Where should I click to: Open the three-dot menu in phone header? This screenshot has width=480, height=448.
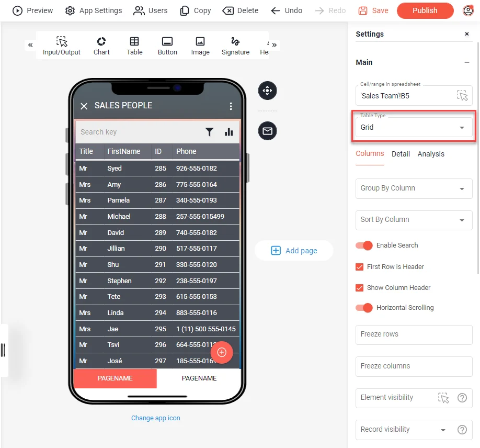(231, 106)
